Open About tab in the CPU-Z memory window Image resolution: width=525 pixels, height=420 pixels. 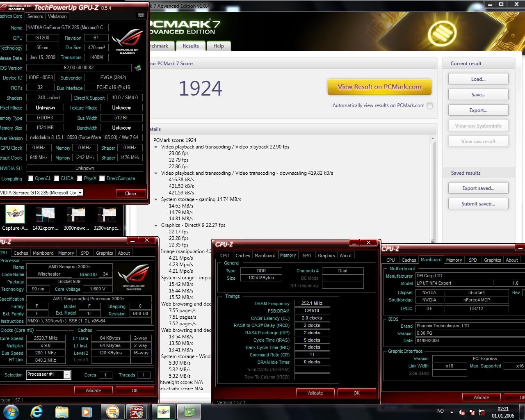[346, 256]
